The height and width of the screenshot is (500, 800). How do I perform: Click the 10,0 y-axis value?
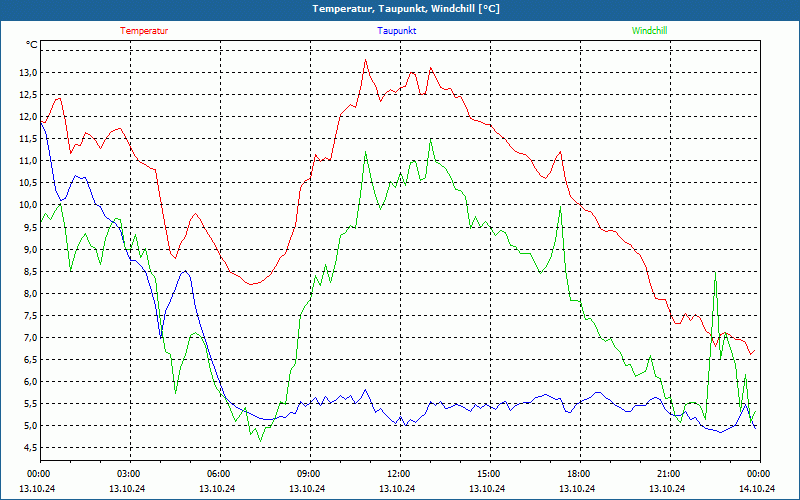tap(28, 205)
